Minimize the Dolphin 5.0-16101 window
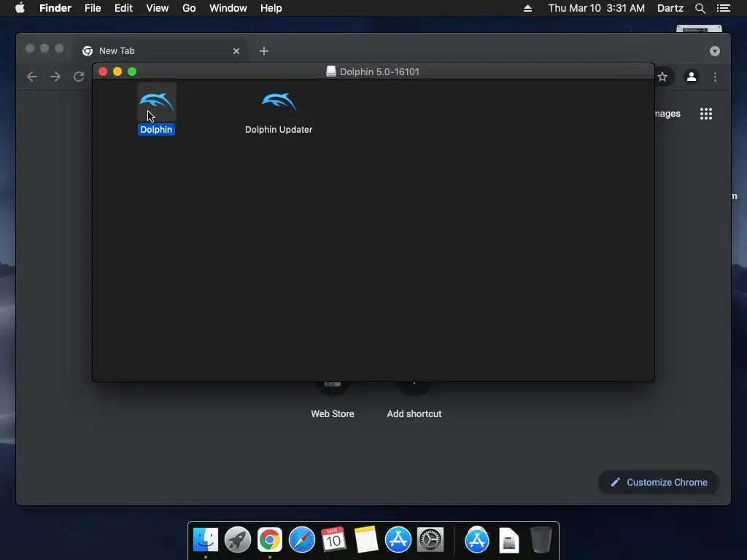 click(117, 71)
